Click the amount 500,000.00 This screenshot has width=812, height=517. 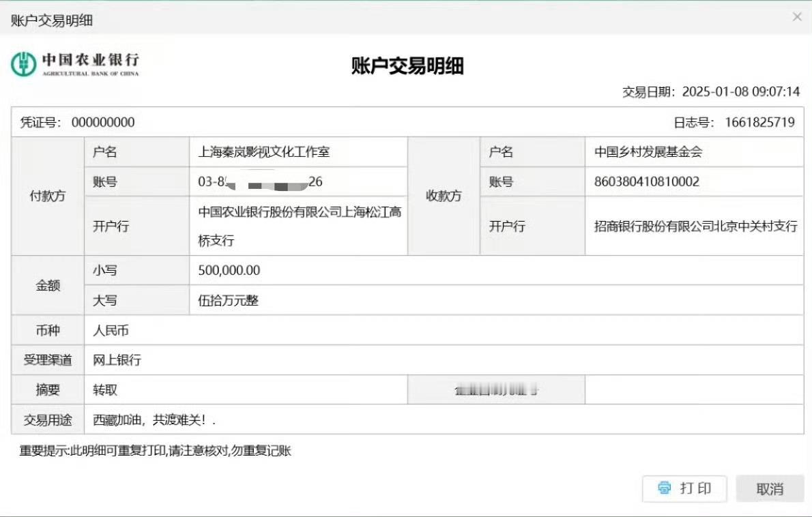(x=229, y=270)
